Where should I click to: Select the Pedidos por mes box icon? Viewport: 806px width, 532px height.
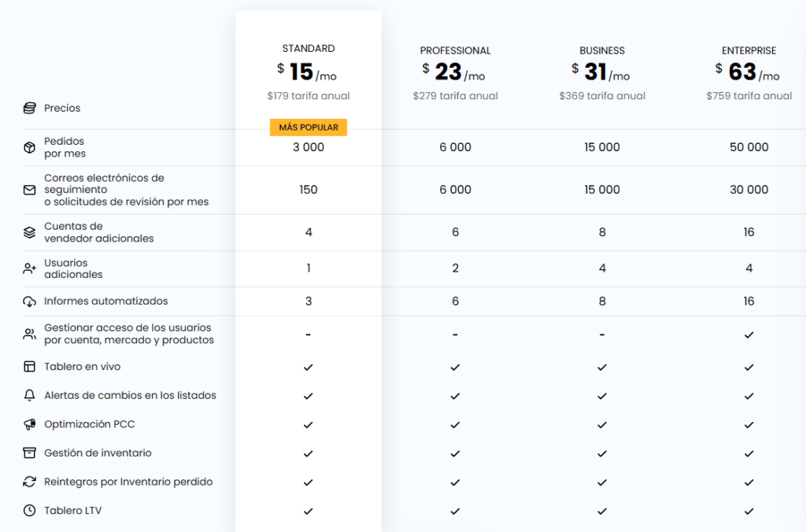(x=29, y=147)
